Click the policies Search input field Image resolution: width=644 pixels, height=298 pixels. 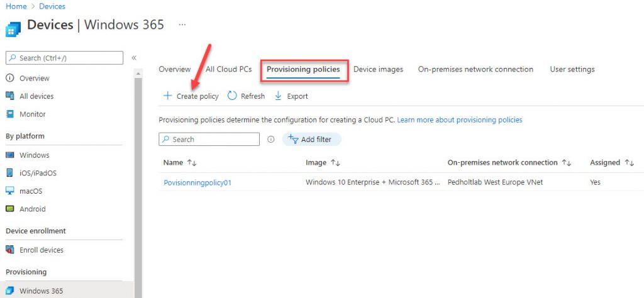(x=209, y=139)
